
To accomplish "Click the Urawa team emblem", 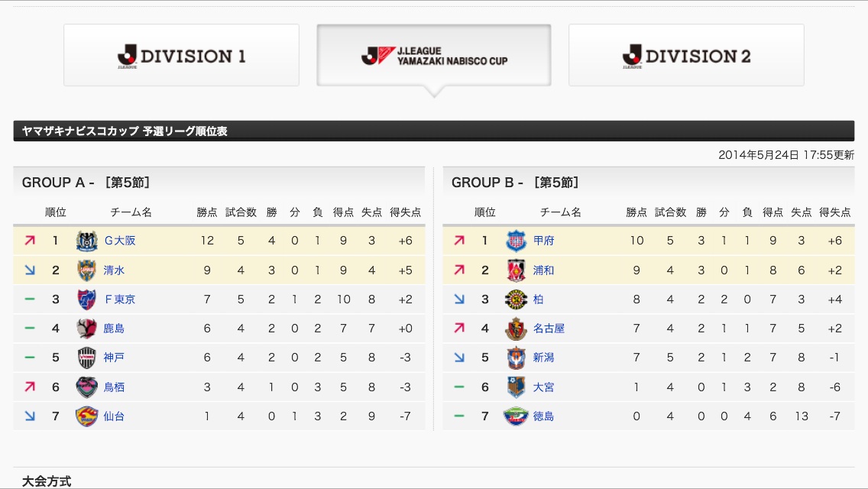I will [516, 270].
